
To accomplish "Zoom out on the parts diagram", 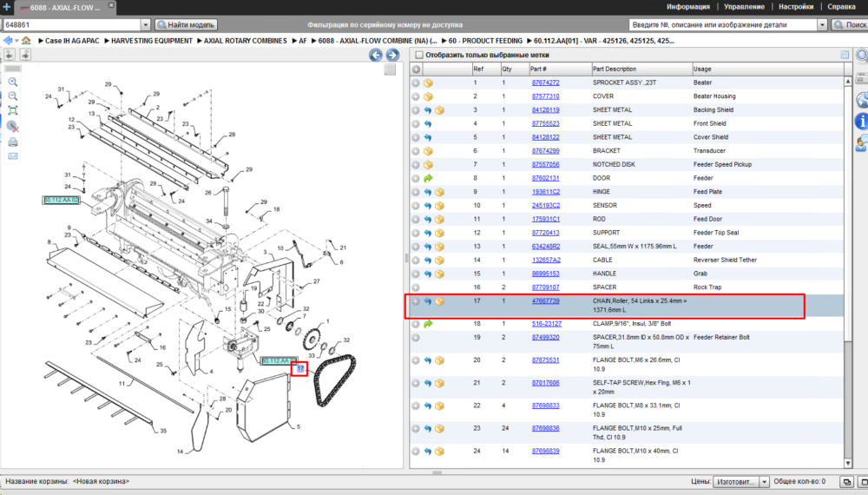I will (13, 96).
